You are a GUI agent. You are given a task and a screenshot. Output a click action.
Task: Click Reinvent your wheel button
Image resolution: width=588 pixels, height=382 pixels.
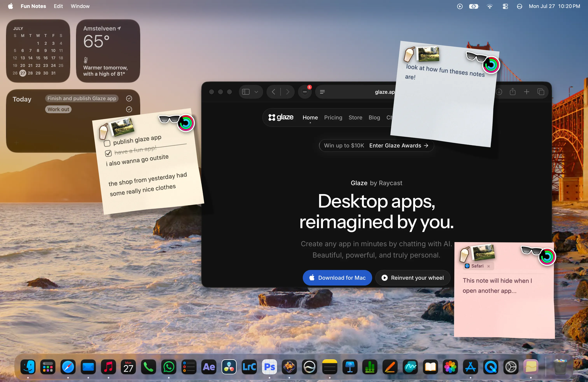(413, 278)
